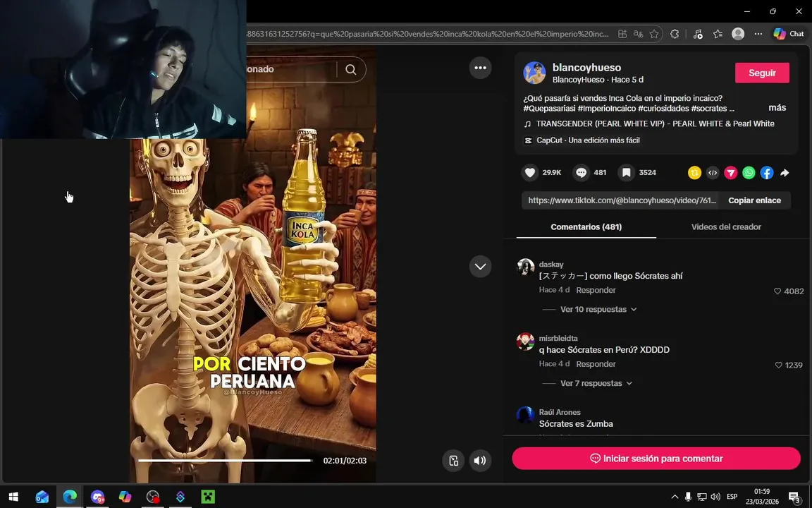Open comments via the speech bubble icon
Screen dimensions: 812x508
[581, 173]
